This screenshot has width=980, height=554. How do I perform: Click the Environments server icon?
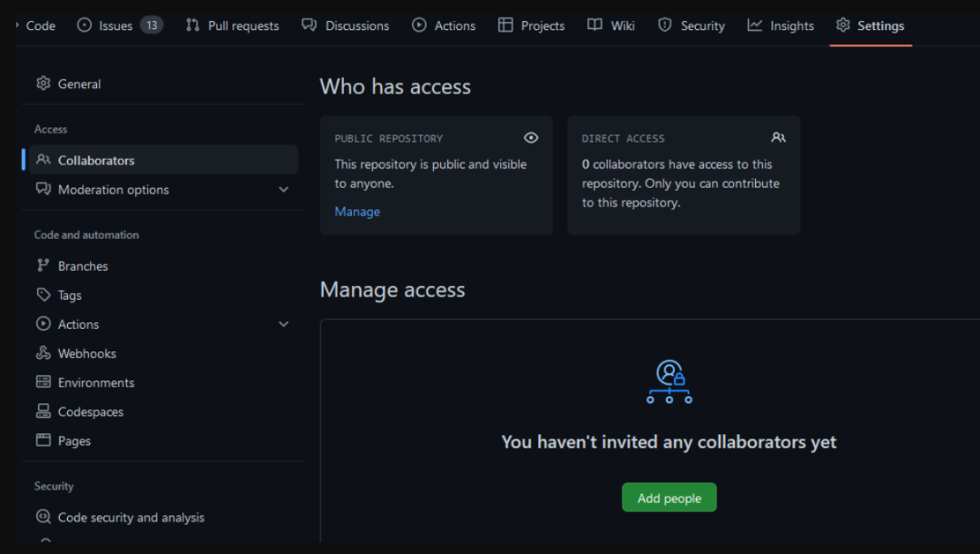click(x=44, y=381)
